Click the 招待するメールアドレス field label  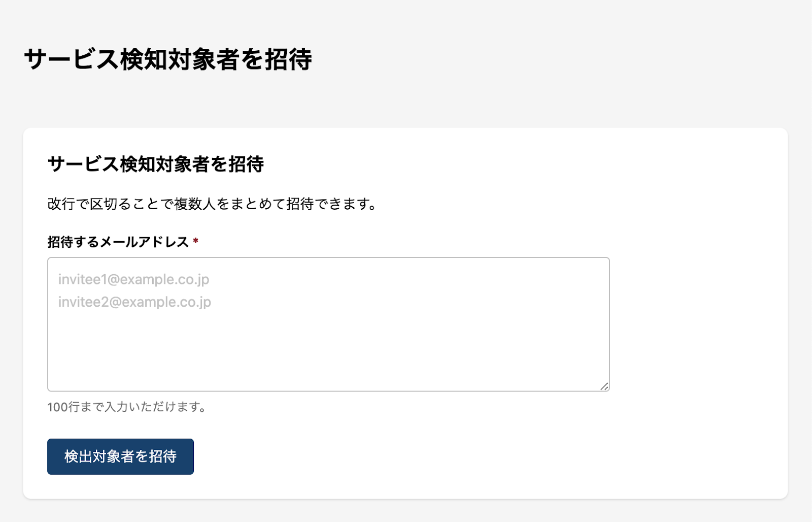pyautogui.click(x=118, y=242)
